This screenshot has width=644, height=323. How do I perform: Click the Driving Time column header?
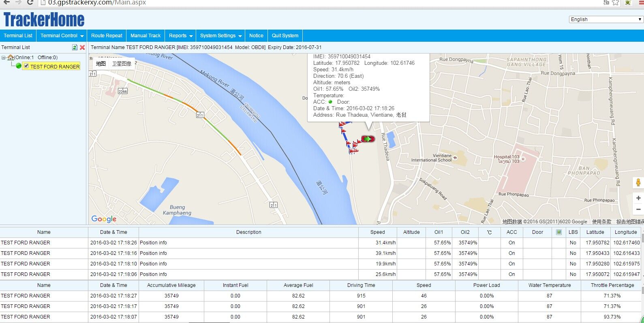point(361,285)
